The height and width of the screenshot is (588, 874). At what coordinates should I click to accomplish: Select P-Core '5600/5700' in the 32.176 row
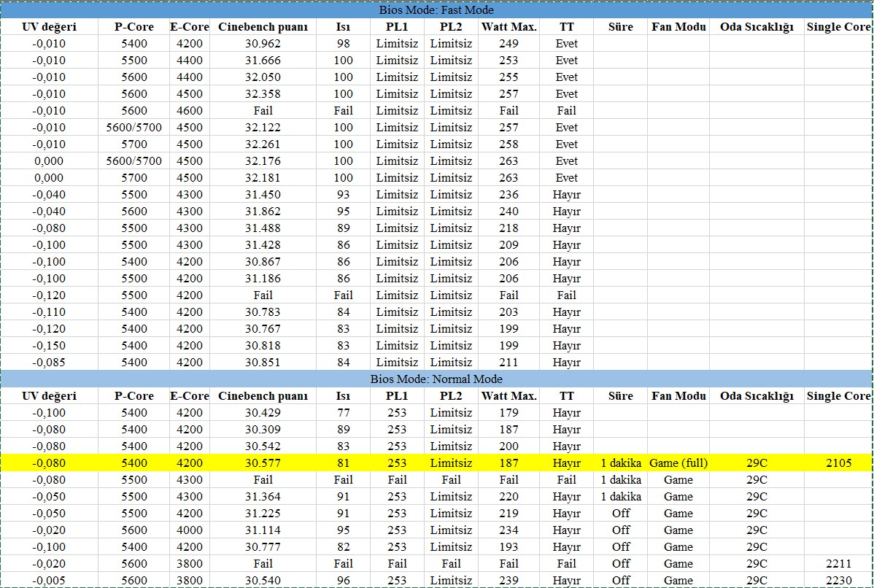click(x=134, y=160)
